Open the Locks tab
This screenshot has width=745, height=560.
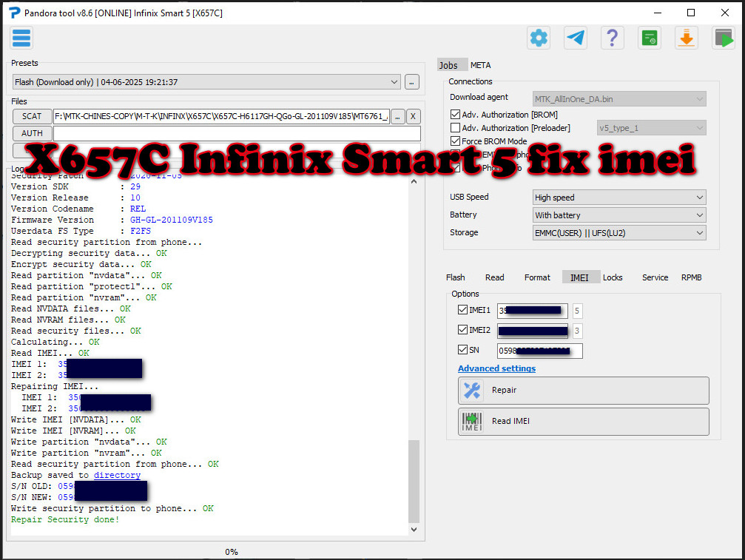click(613, 277)
